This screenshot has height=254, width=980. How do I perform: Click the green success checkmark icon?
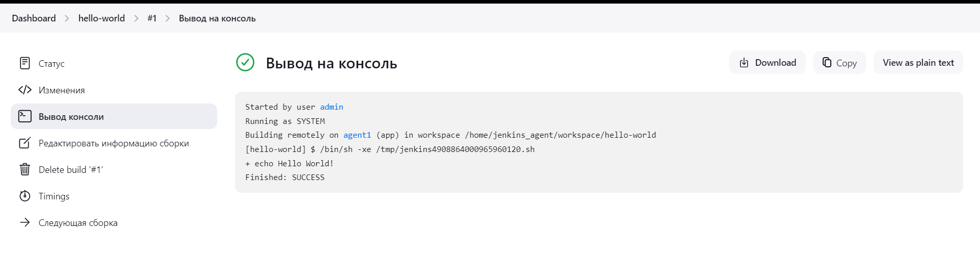point(245,62)
